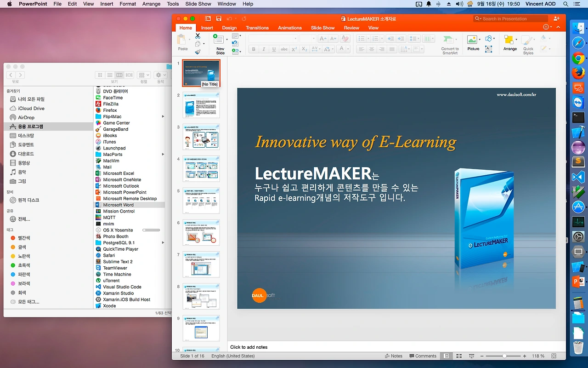Image resolution: width=588 pixels, height=368 pixels.
Task: Click the Search in Presentation field
Action: coord(510,19)
